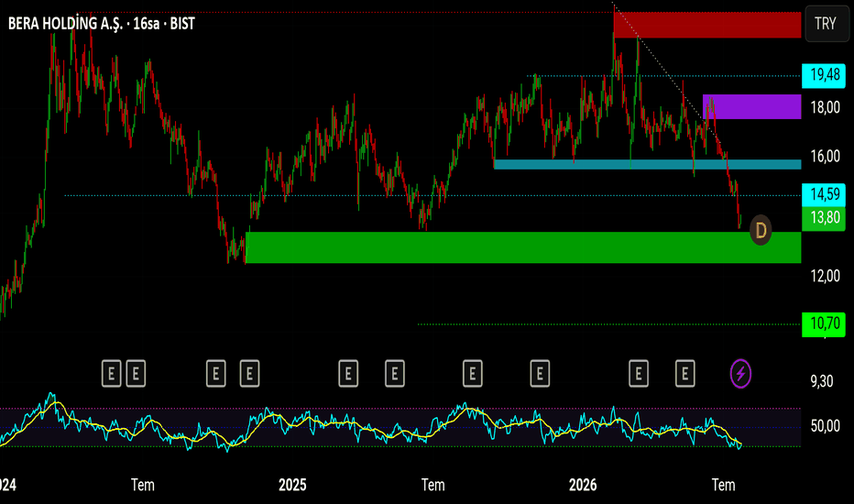Open the ninth earnings E marker from left

click(639, 374)
